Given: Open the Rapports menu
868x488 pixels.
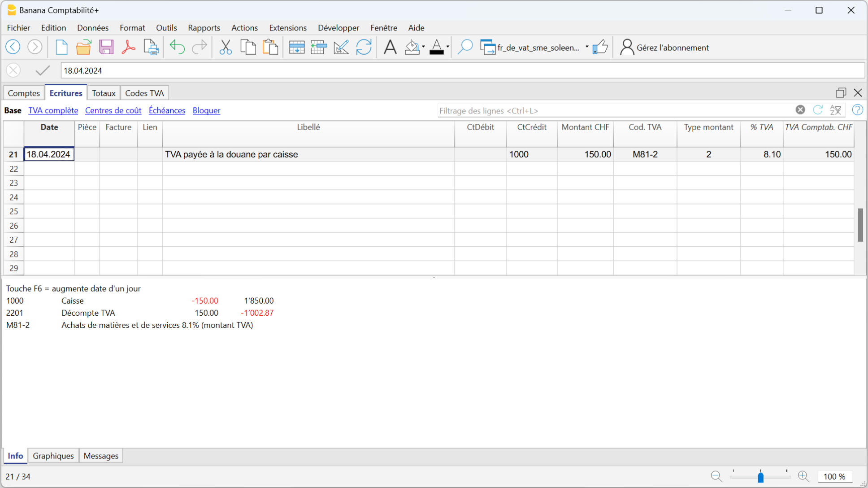Looking at the screenshot, I should [x=204, y=28].
